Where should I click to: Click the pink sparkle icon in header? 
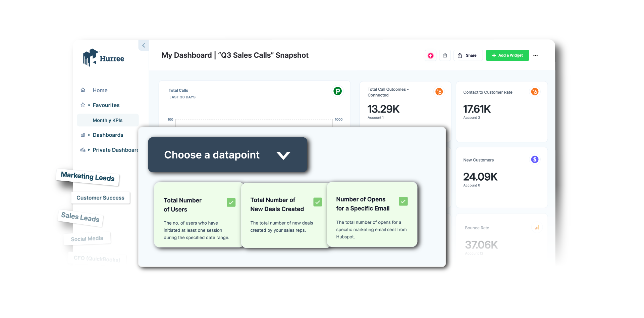(x=431, y=55)
